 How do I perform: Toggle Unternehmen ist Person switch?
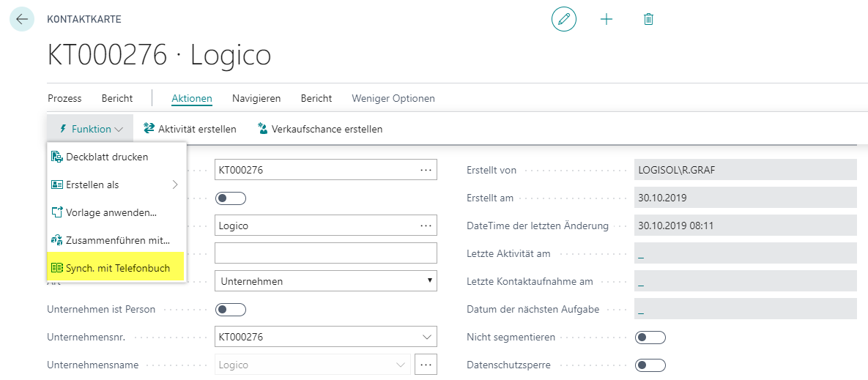(230, 309)
